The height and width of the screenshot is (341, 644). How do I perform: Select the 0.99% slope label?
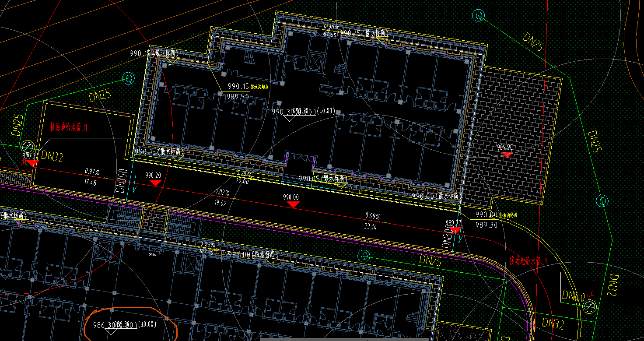click(x=372, y=216)
